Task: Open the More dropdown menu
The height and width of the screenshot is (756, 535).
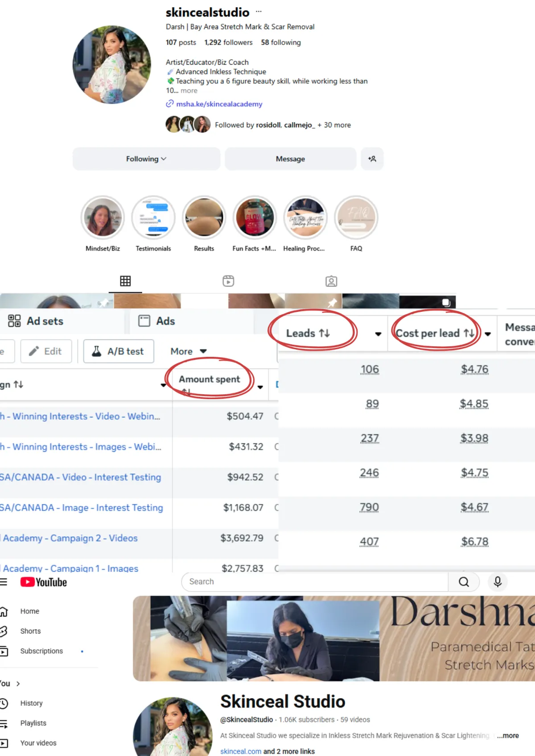Action: pos(189,351)
